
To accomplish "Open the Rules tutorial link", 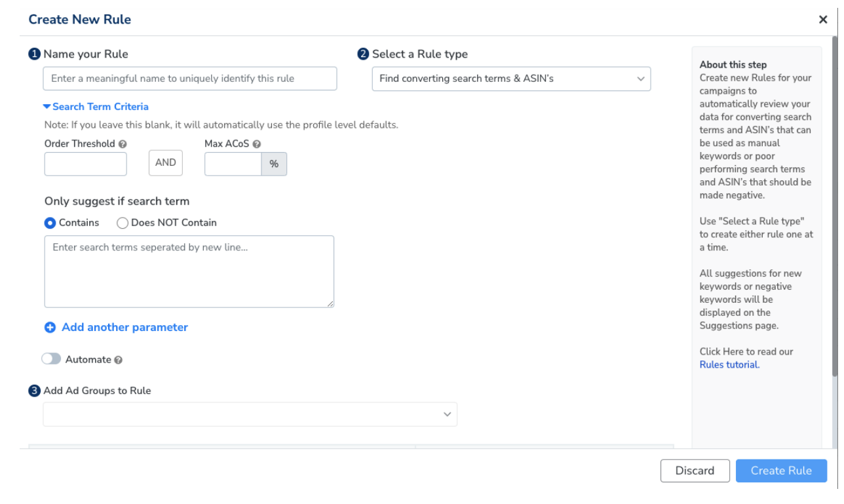I will tap(729, 364).
